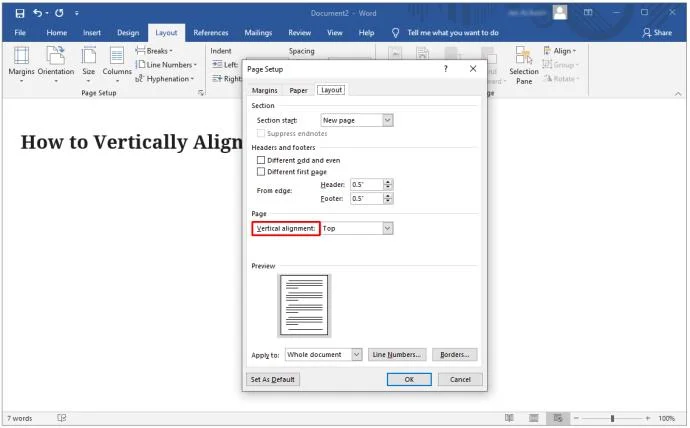
Task: Open the Page Setup dialog launcher arrow
Action: (201, 93)
